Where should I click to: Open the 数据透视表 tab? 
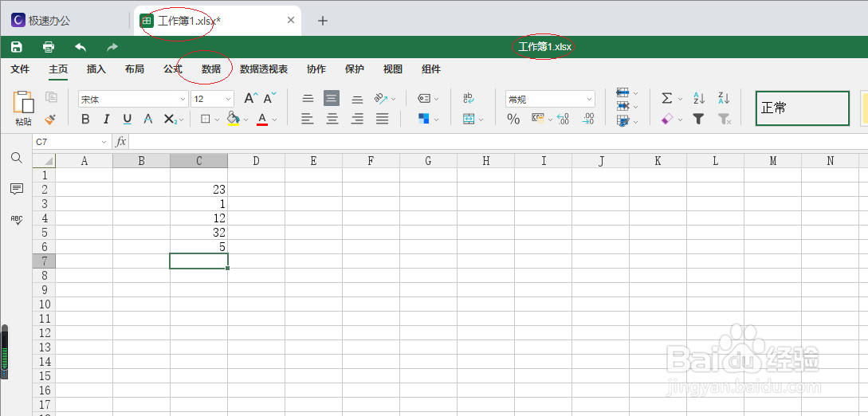tap(264, 69)
